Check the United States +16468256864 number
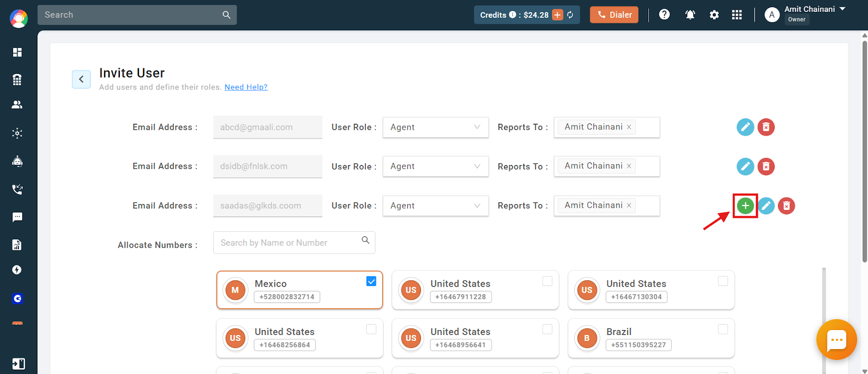This screenshot has width=868, height=374. tap(371, 329)
